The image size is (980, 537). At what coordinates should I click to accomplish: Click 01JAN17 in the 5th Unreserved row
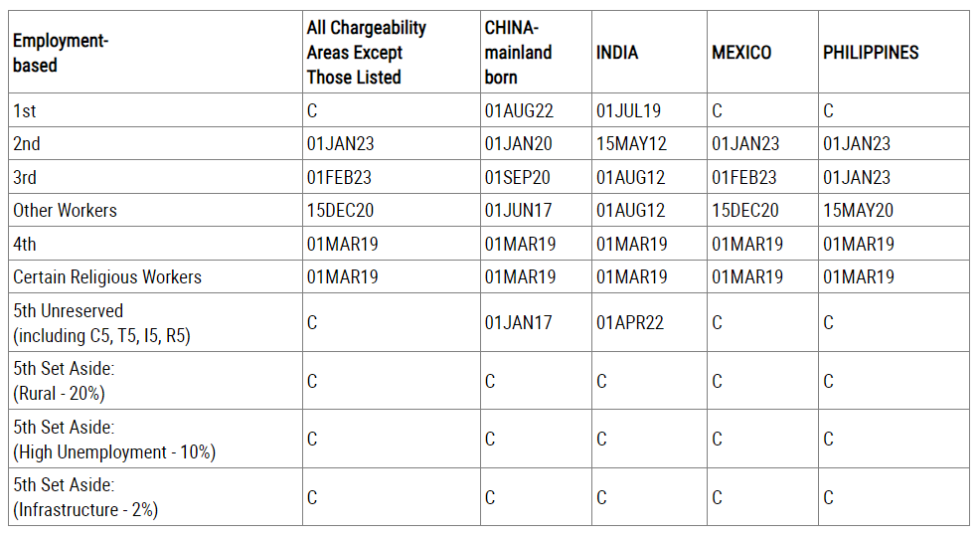coord(518,322)
